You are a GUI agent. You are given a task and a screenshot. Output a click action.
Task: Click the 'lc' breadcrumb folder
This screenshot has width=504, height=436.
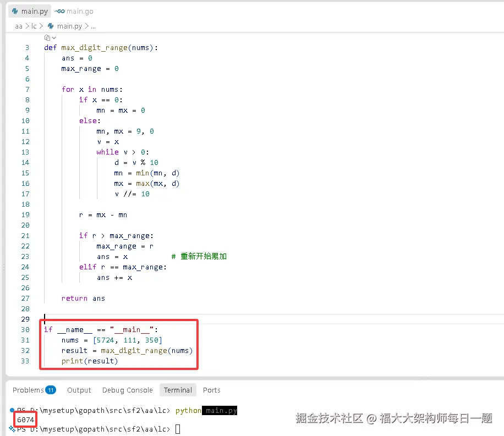[34, 26]
